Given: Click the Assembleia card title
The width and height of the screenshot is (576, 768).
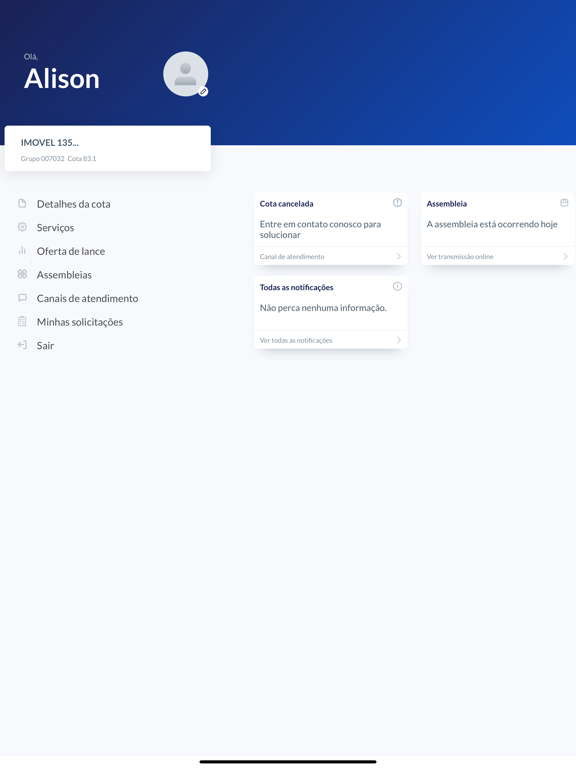Looking at the screenshot, I should point(447,204).
